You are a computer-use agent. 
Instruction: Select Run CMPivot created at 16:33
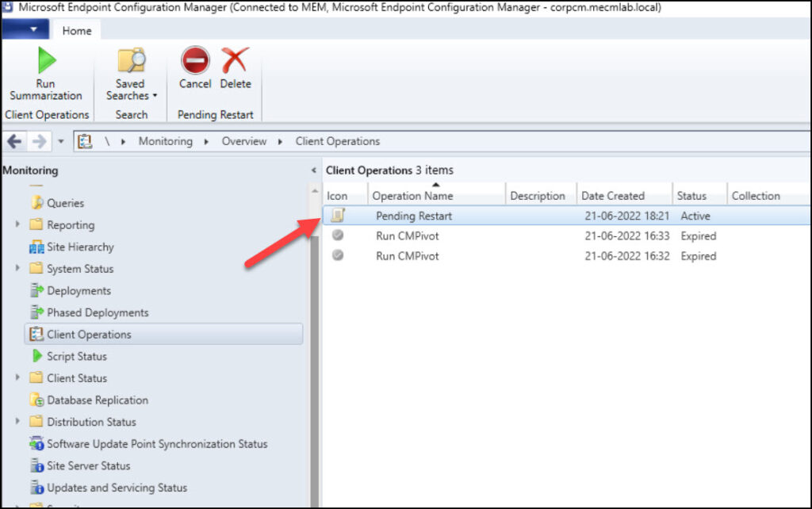(566, 235)
